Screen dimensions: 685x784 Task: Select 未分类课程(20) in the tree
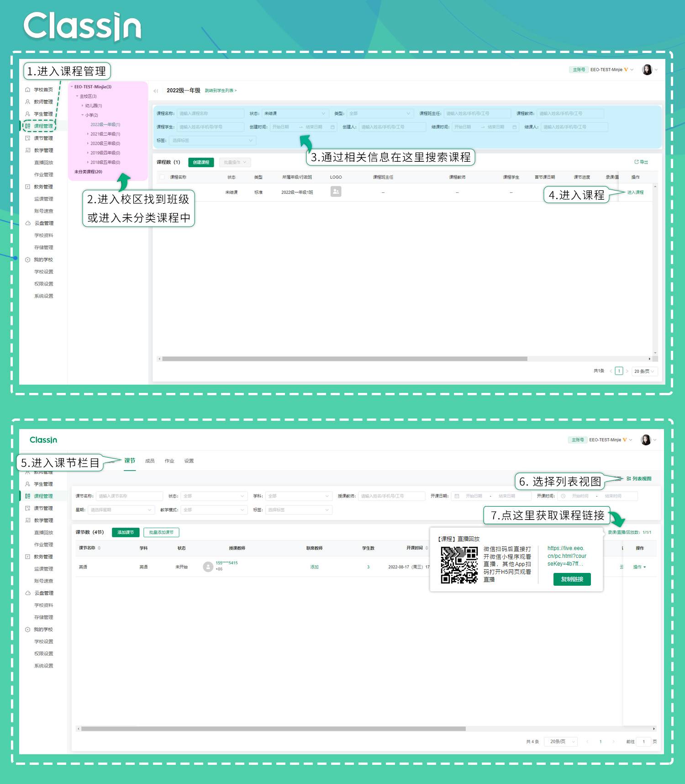(x=88, y=172)
